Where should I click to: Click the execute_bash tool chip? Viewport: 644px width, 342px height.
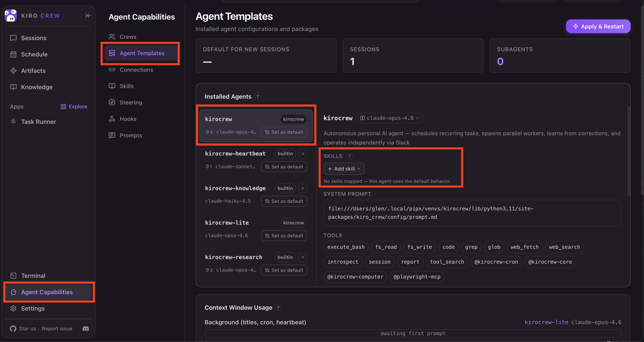tap(346, 247)
